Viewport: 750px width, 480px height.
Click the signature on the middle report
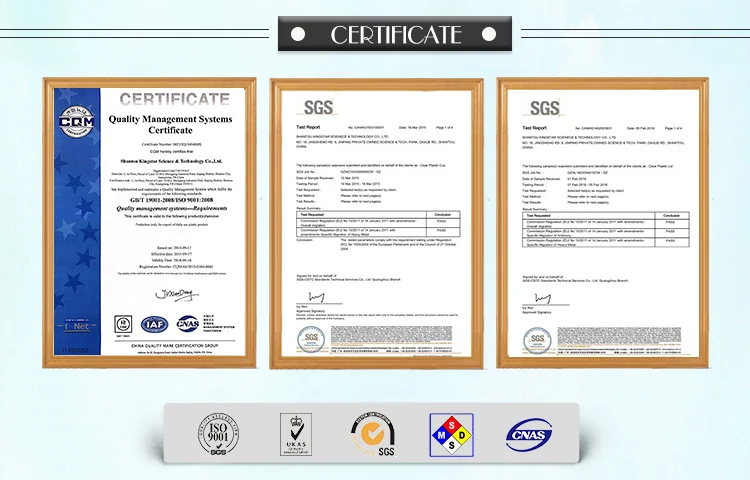tap(317, 297)
